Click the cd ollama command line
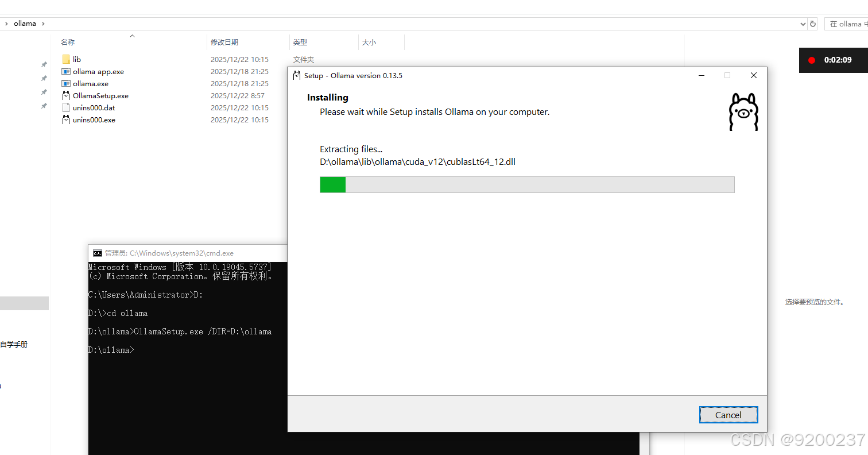 [118, 313]
